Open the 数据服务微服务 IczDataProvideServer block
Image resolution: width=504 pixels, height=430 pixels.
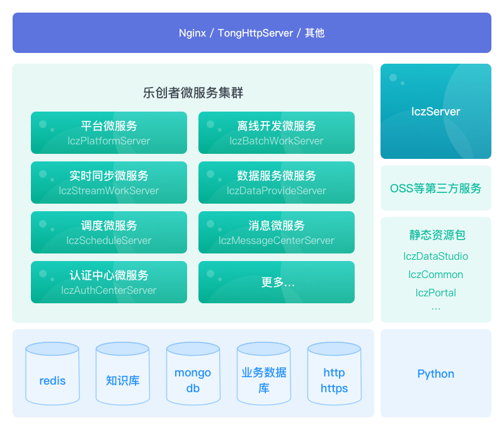[277, 182]
